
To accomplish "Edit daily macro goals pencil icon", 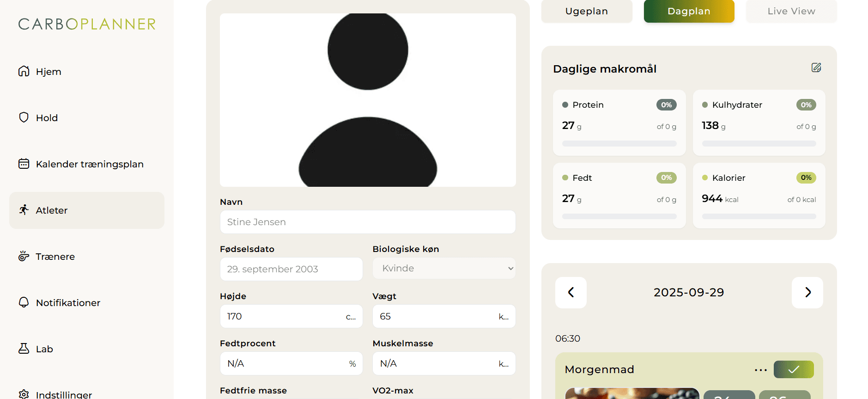I will tap(816, 68).
